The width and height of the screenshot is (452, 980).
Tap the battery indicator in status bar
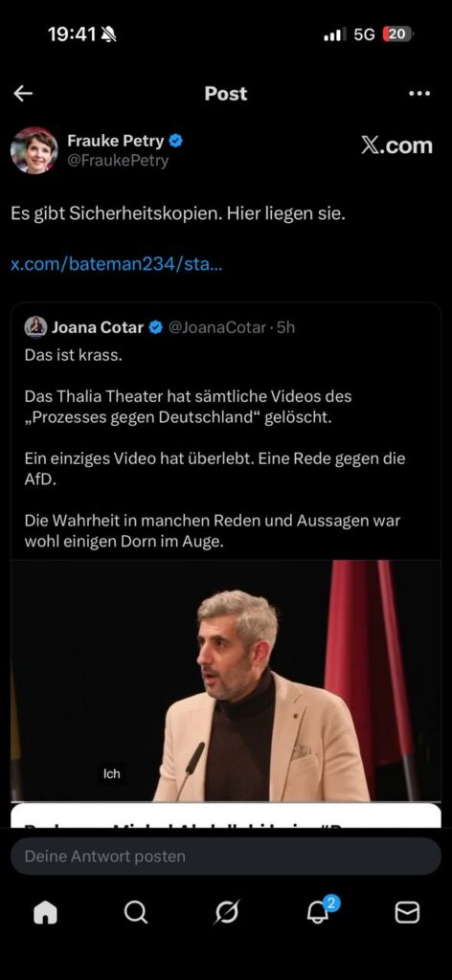click(397, 34)
